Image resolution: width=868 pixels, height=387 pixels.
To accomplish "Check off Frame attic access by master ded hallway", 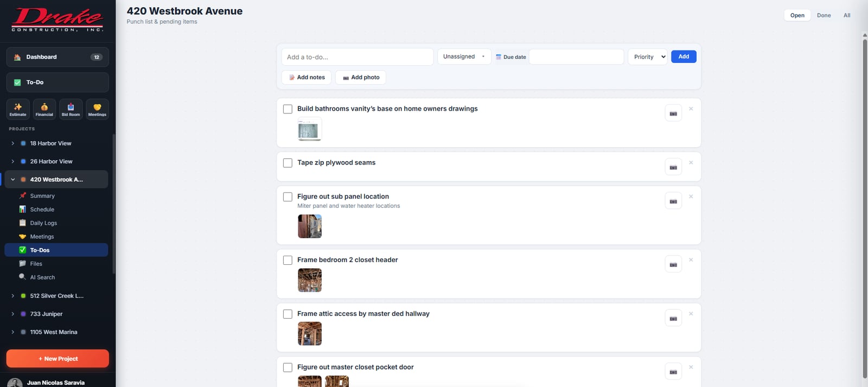I will [x=288, y=314].
